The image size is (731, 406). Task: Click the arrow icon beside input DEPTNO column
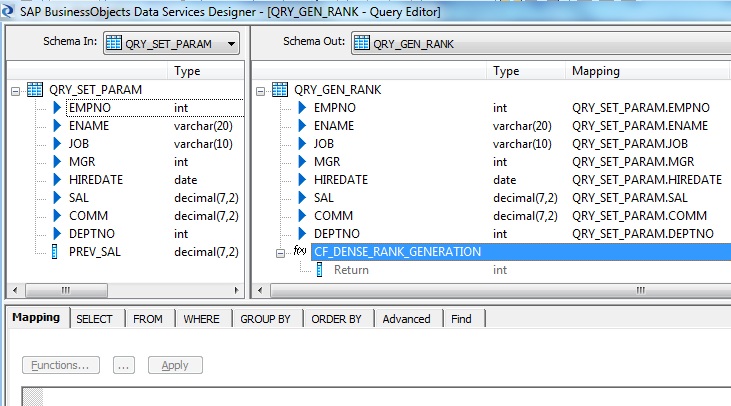point(57,234)
